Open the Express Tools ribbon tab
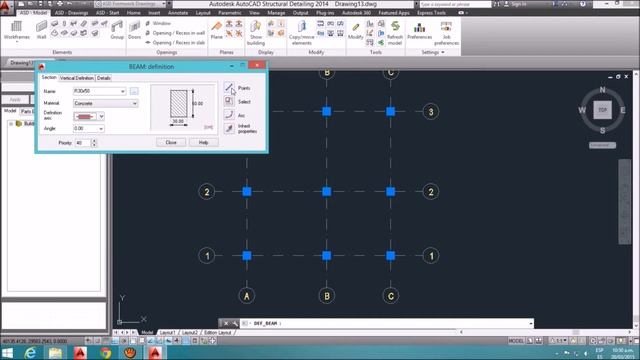The width and height of the screenshot is (640, 360). [431, 13]
